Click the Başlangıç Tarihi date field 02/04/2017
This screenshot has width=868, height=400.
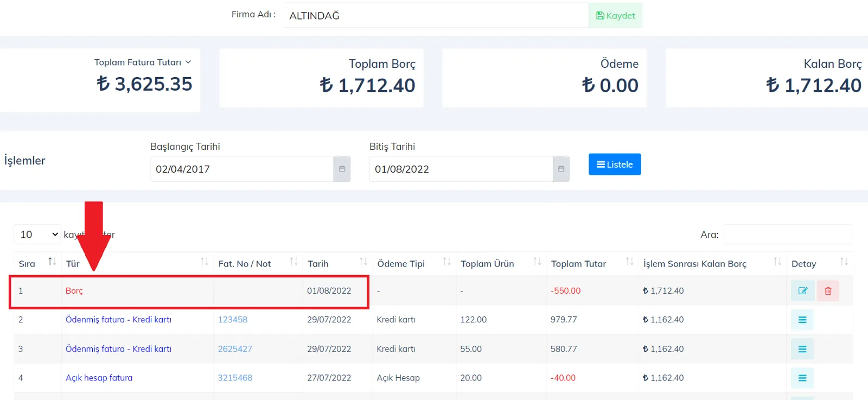coord(242,169)
